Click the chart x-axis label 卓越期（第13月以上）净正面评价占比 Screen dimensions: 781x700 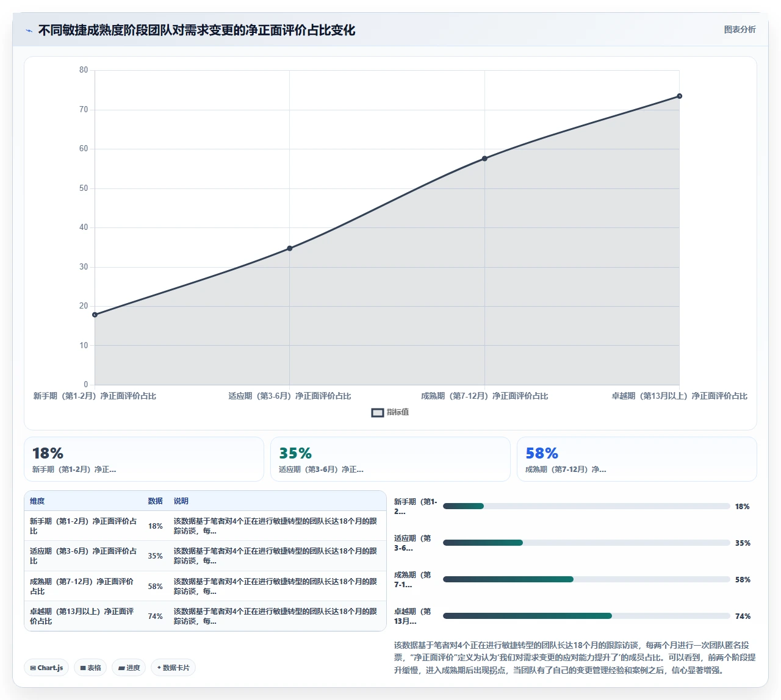679,396
